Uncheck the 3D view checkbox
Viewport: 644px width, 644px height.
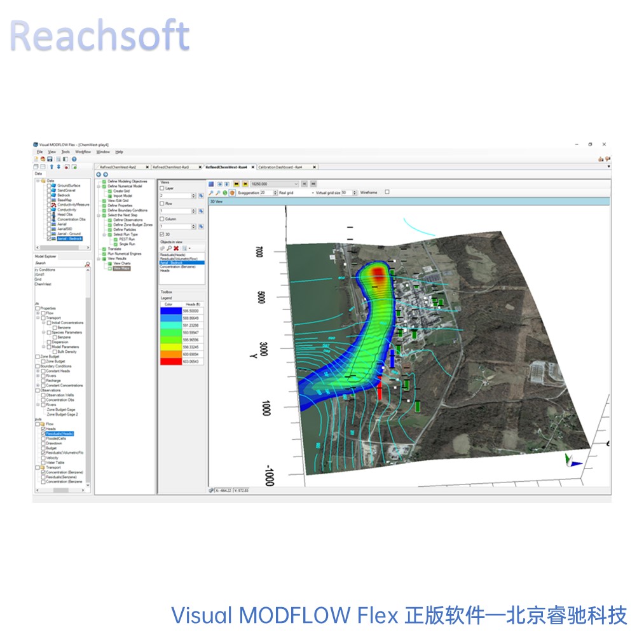pos(162,234)
